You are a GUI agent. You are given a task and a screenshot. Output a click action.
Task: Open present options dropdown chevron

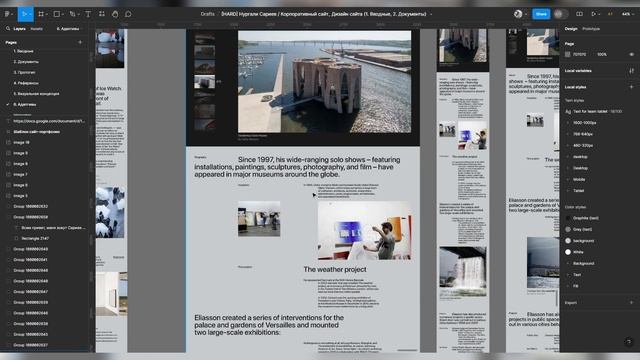pyautogui.click(x=599, y=14)
